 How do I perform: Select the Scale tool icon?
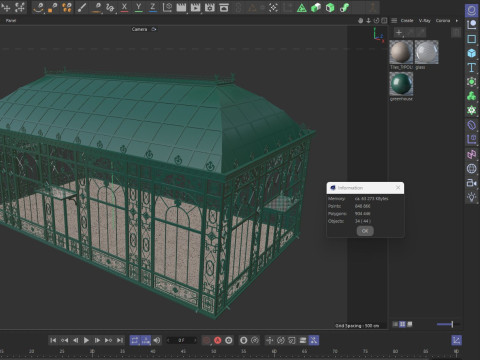[20, 7]
